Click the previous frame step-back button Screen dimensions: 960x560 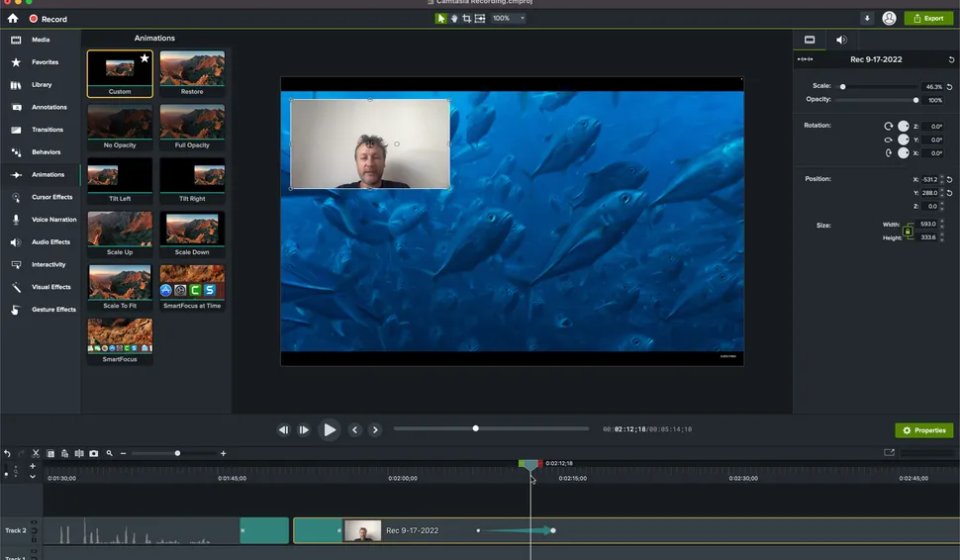tap(283, 430)
